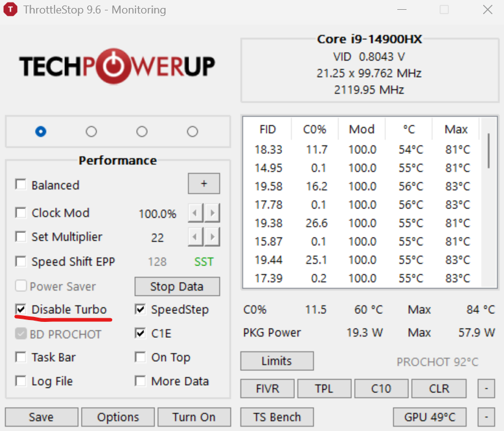Image resolution: width=504 pixels, height=431 pixels.
Task: Click the PROCHOT 92°C label
Action: coord(437,362)
